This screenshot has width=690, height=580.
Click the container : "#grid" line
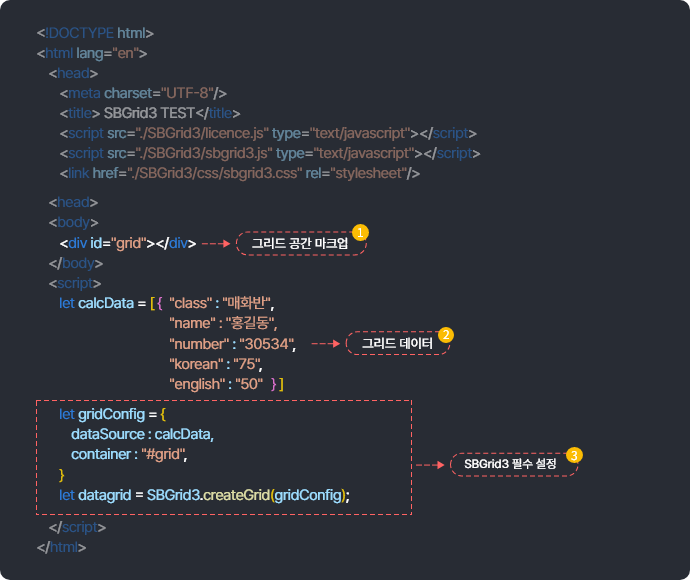[129, 454]
